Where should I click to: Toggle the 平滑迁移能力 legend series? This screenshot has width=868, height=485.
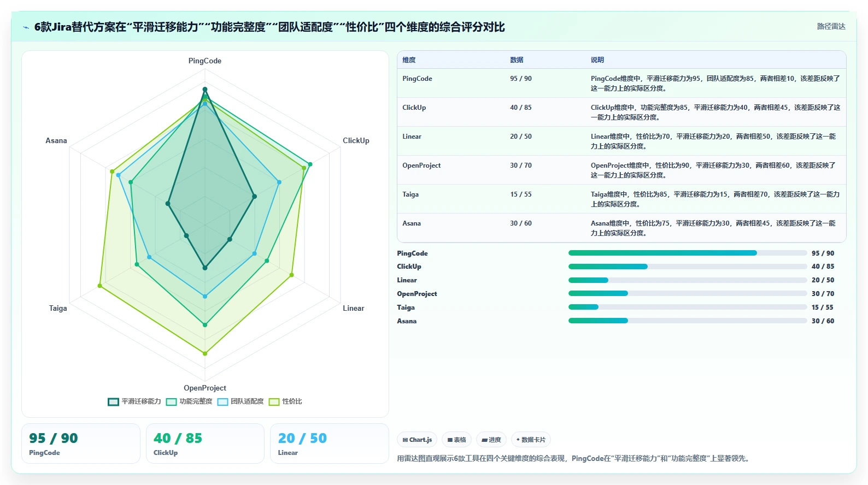tap(134, 401)
